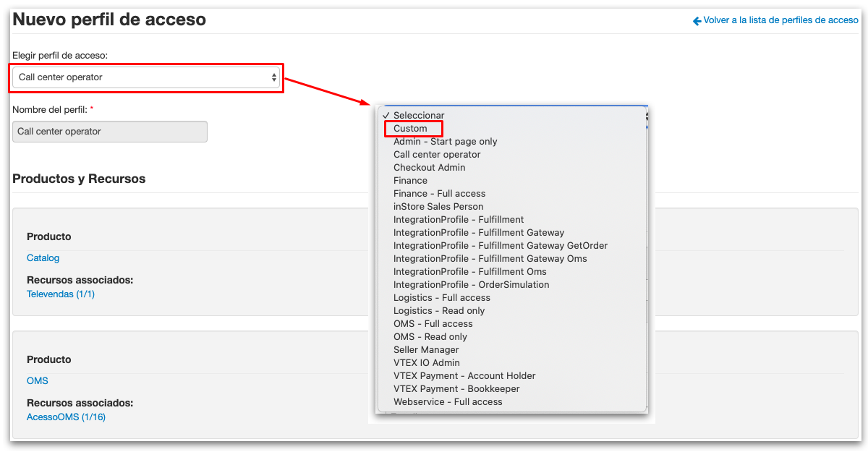Go back via 'Volver a la lista de perfiles de acceso'
The image size is (868, 452).
point(775,20)
